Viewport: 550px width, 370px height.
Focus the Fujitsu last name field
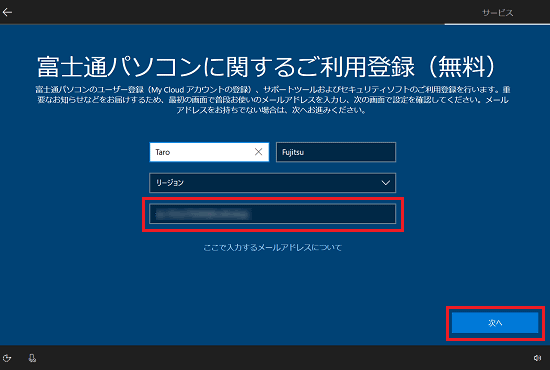[x=336, y=152]
